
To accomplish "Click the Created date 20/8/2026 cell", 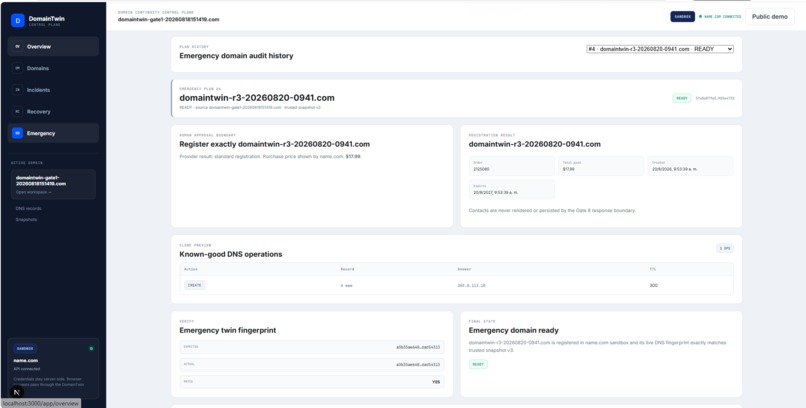I will 690,166.
